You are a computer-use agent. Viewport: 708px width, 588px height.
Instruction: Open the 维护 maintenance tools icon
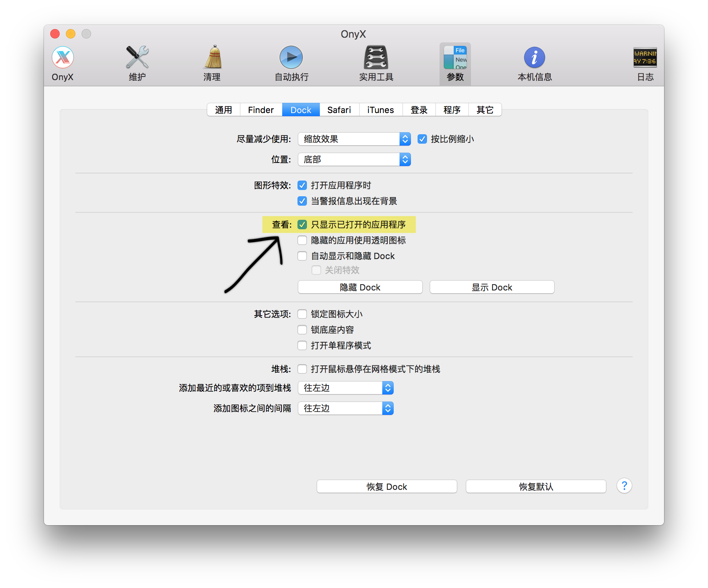(137, 64)
